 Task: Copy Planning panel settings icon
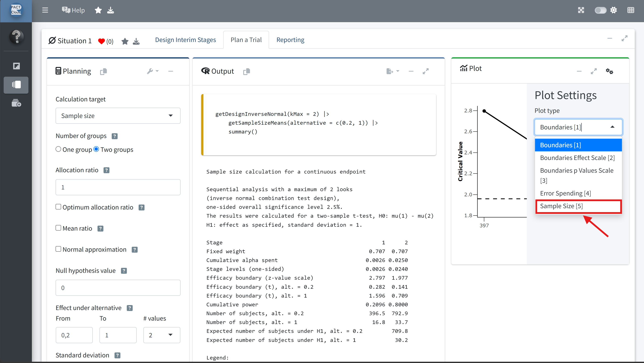click(x=104, y=71)
